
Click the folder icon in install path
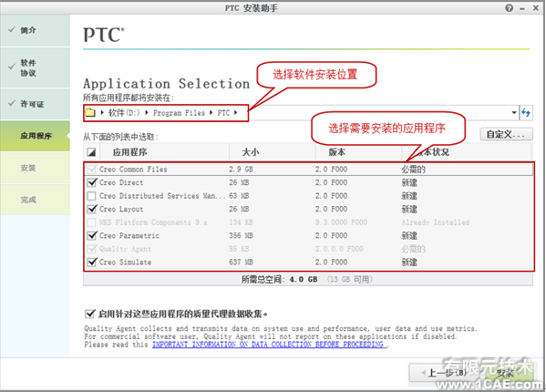click(90, 113)
